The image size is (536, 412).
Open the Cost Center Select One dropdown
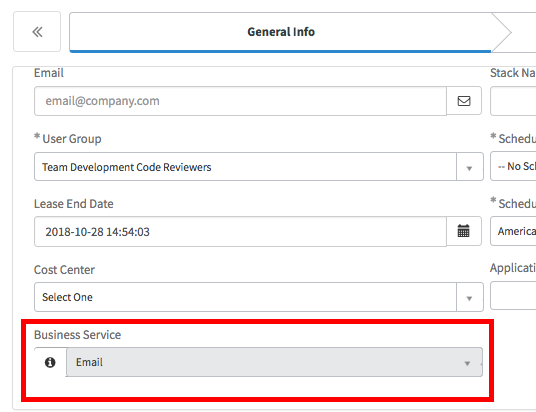pyautogui.click(x=259, y=297)
